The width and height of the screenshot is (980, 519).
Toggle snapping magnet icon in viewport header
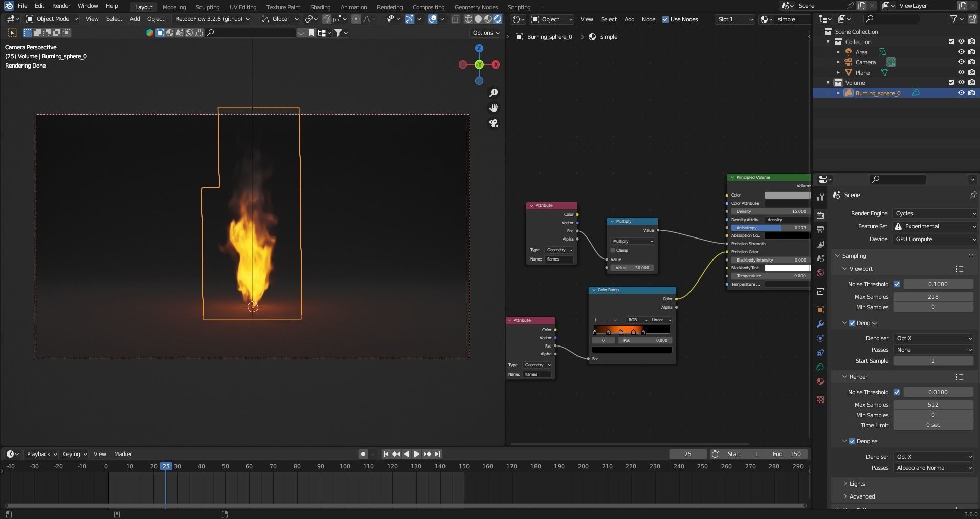(x=326, y=19)
